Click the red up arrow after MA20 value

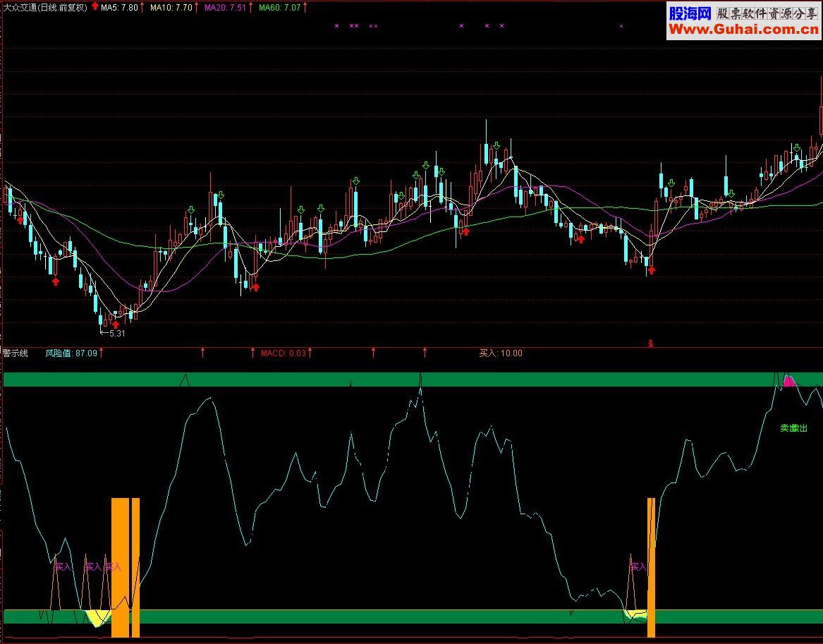pos(250,7)
